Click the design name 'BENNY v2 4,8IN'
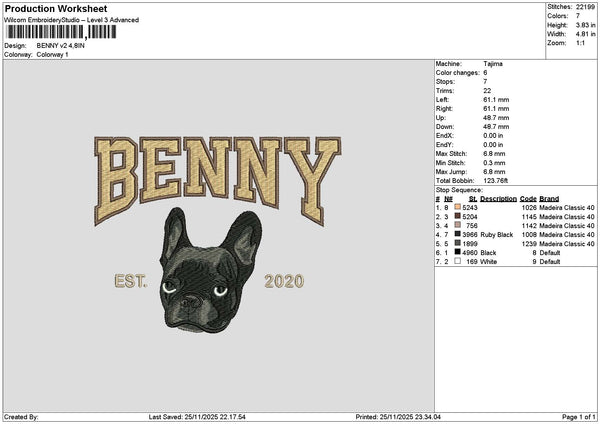 60,46
